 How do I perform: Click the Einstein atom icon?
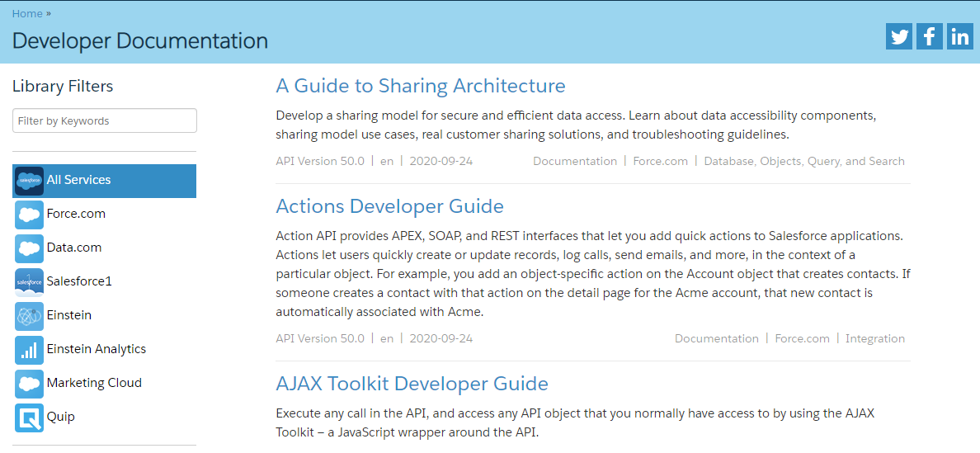tap(29, 315)
